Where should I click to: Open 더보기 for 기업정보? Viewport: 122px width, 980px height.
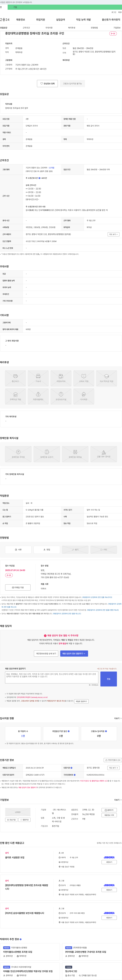point(118,800)
